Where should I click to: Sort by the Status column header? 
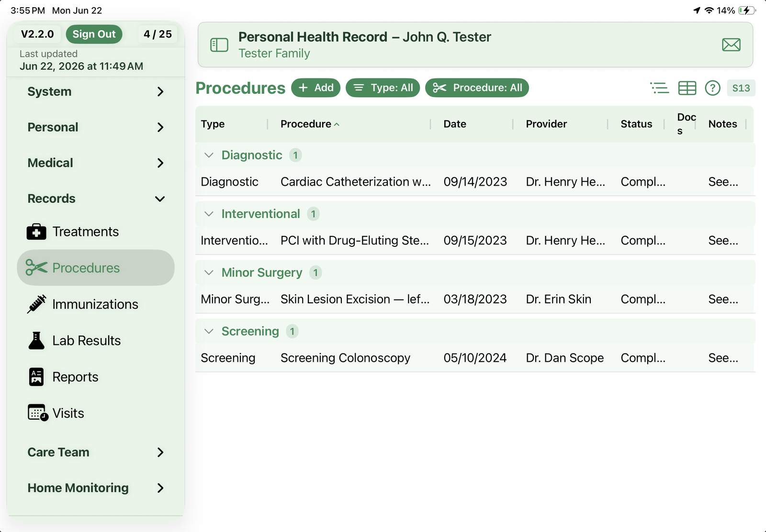(x=636, y=124)
